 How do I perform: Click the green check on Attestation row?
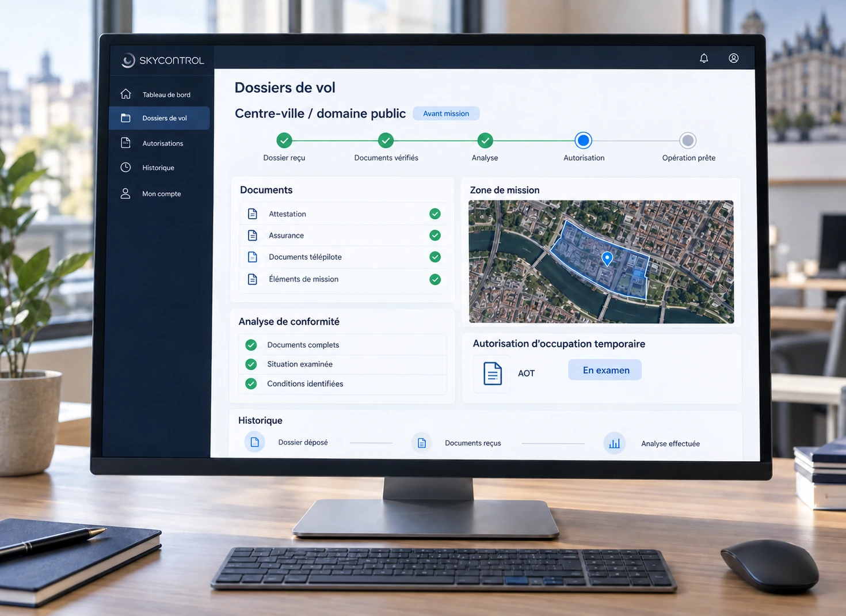435,214
